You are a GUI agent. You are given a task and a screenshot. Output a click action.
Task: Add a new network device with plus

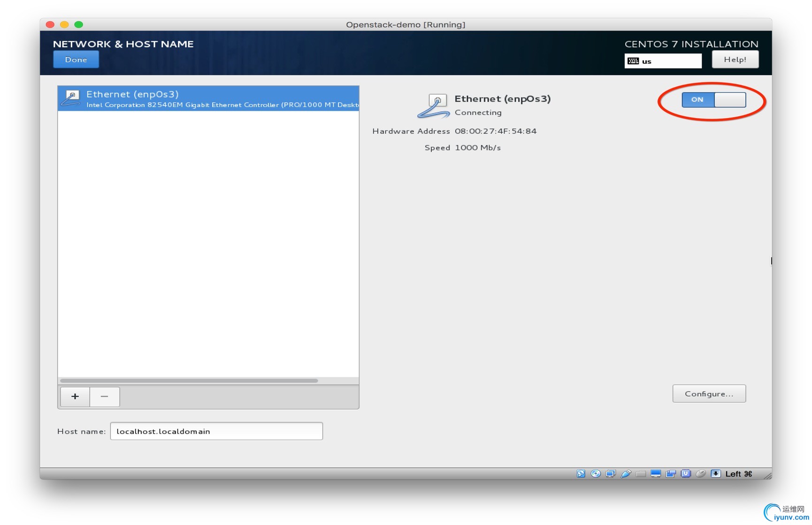[75, 397]
